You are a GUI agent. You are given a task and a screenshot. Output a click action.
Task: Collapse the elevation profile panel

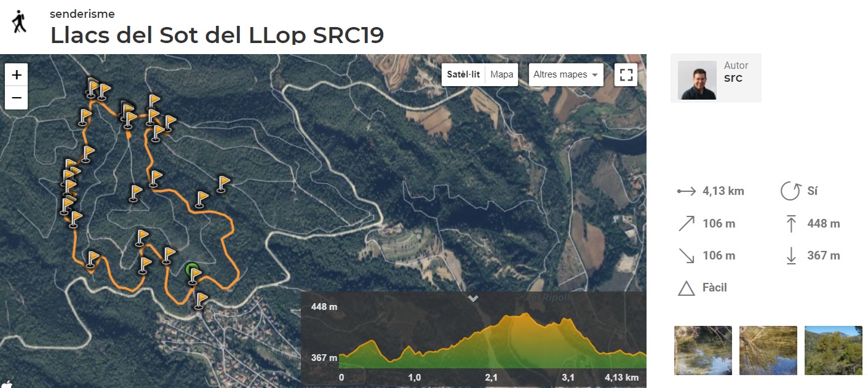click(473, 299)
